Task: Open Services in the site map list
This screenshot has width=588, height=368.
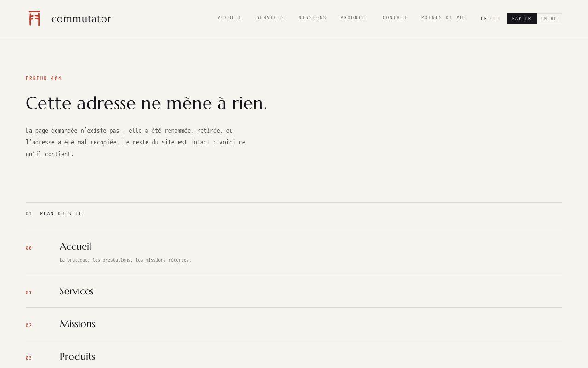Action: pos(76,291)
